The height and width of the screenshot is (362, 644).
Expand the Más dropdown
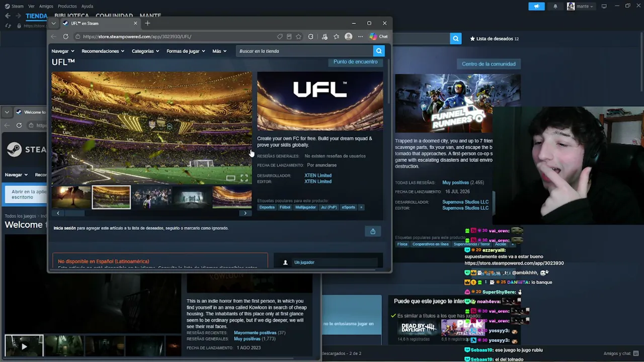click(219, 51)
